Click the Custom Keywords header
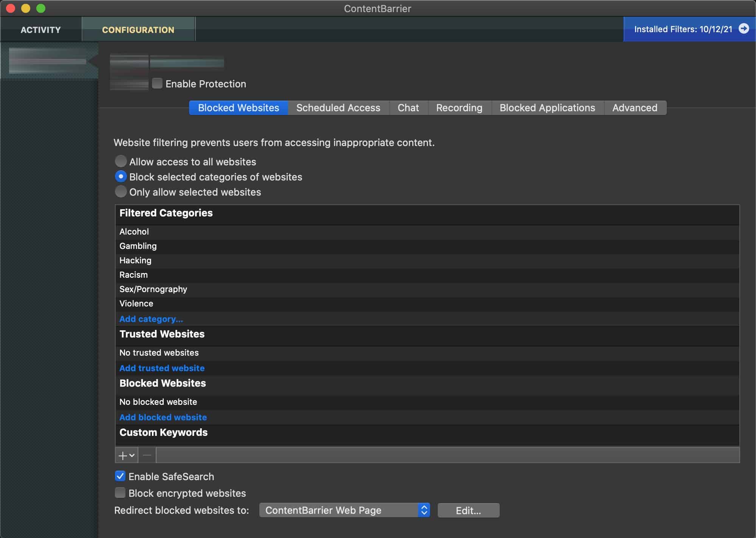 click(427, 434)
